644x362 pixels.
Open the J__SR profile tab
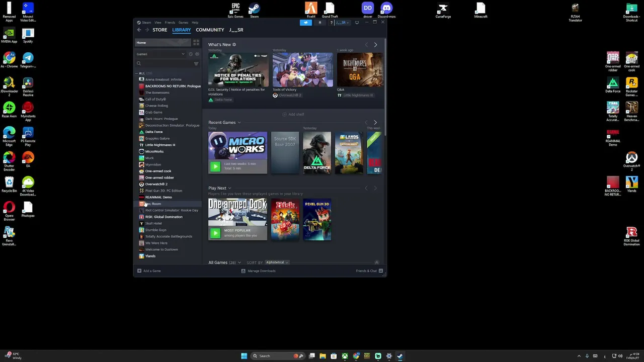236,30
